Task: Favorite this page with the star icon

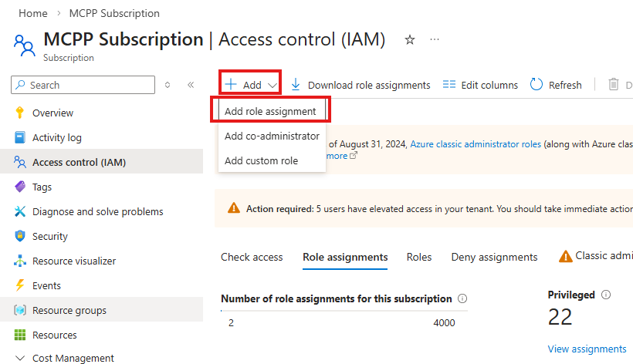Action: (x=410, y=40)
